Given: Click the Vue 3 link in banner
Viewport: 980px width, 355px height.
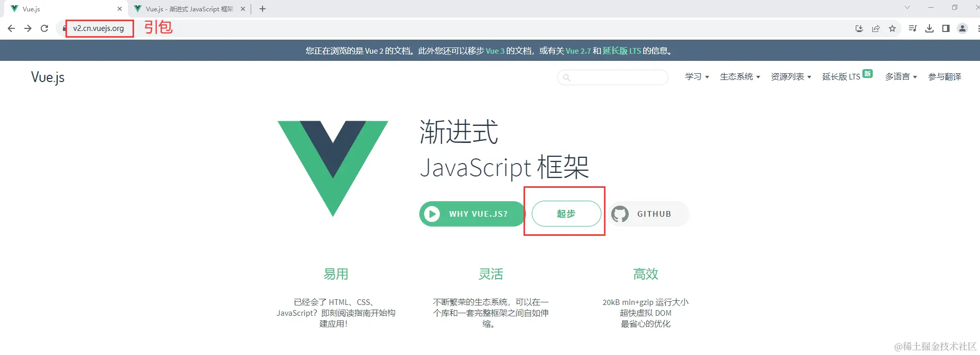Looking at the screenshot, I should click(x=495, y=51).
